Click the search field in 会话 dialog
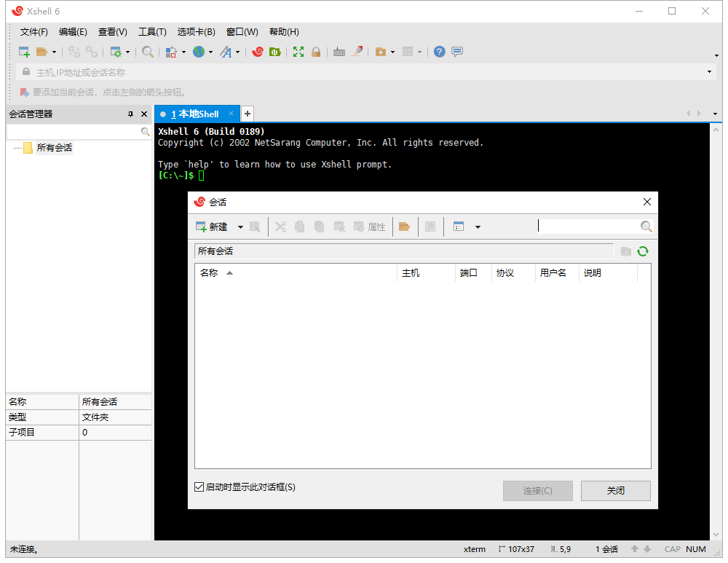The image size is (728, 563). pyautogui.click(x=588, y=227)
